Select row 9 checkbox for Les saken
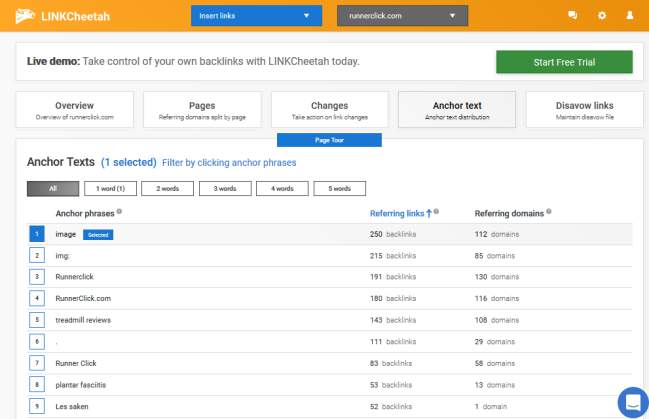649x419 pixels. (37, 406)
